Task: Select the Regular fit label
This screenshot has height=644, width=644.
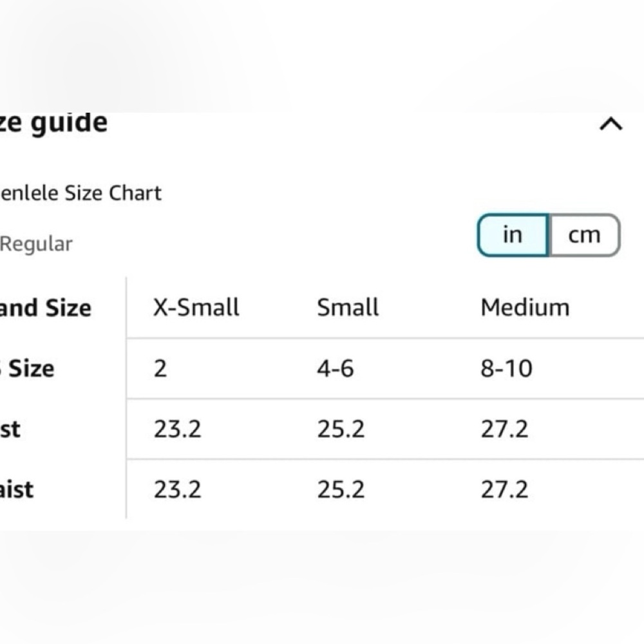Action: coord(36,244)
